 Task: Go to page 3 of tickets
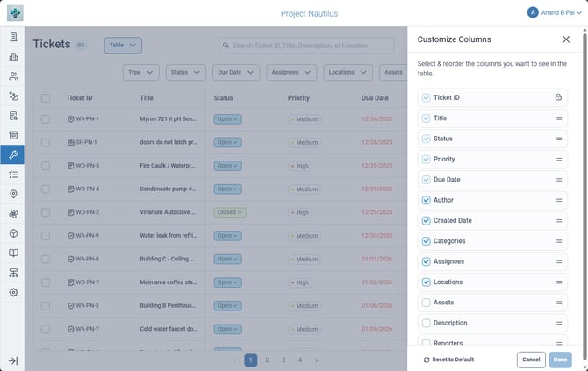pos(283,360)
